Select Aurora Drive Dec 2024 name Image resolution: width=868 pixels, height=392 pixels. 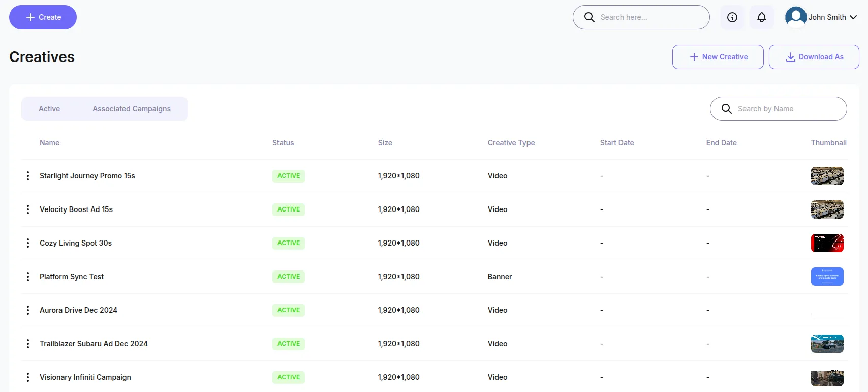pyautogui.click(x=78, y=310)
